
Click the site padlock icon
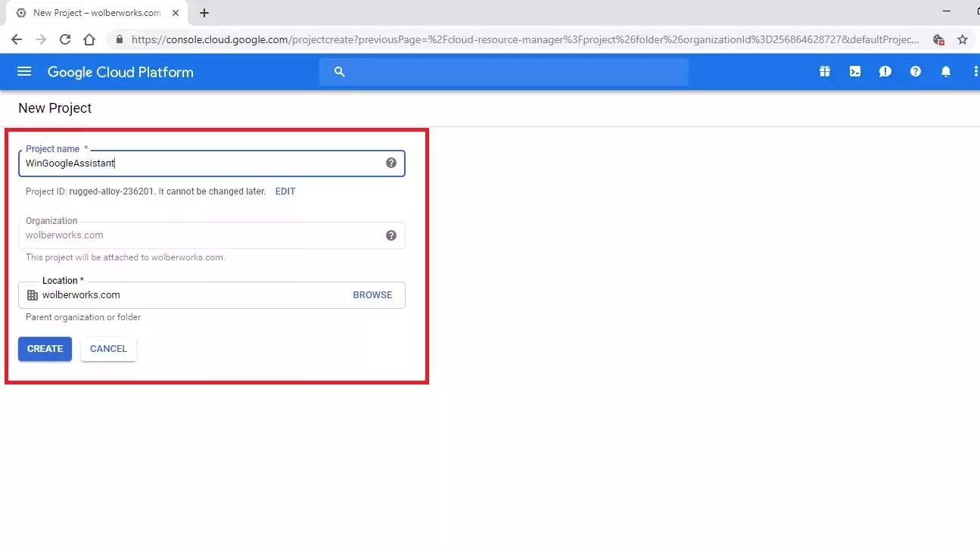pyautogui.click(x=120, y=39)
